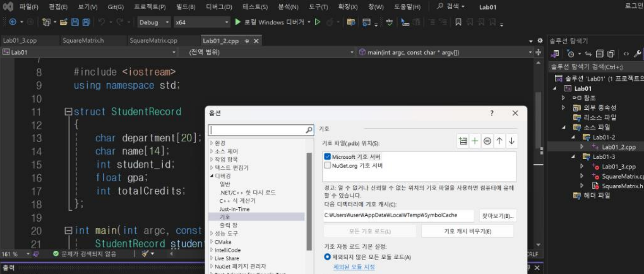Select C++ 식 계산기 in Options tree
Viewport: 644px width, 274px height.
tap(237, 201)
